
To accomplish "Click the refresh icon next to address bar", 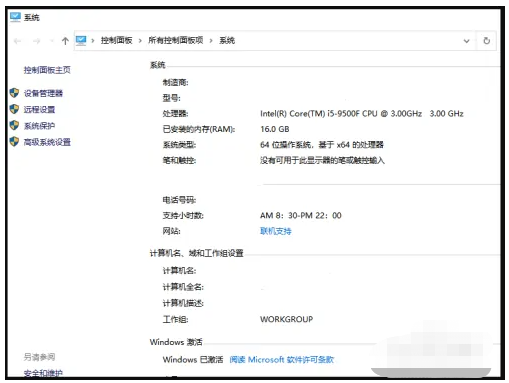I will click(x=487, y=41).
